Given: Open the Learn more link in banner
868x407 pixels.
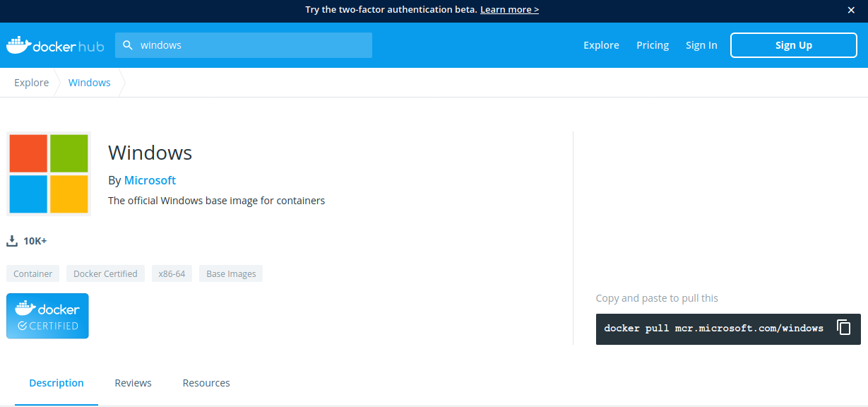Looking at the screenshot, I should (509, 10).
